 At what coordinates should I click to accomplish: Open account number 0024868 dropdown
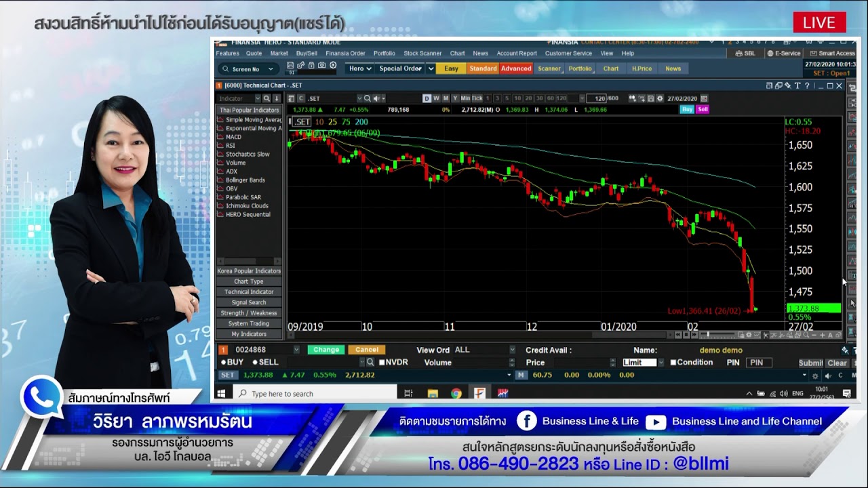point(296,350)
